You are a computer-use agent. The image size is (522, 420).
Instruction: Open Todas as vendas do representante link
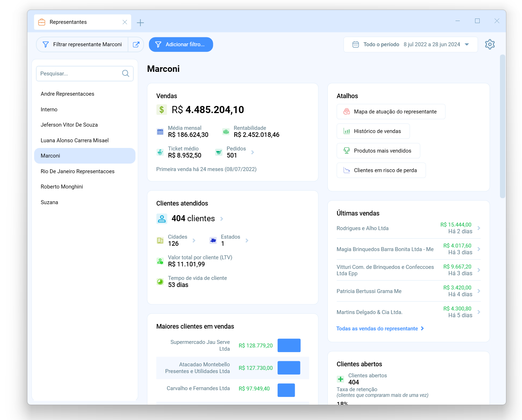point(380,329)
